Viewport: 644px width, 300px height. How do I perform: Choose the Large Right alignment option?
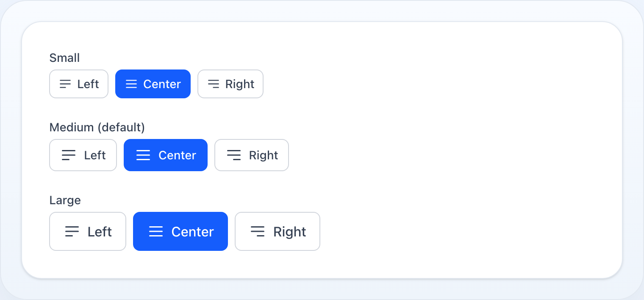pos(278,231)
